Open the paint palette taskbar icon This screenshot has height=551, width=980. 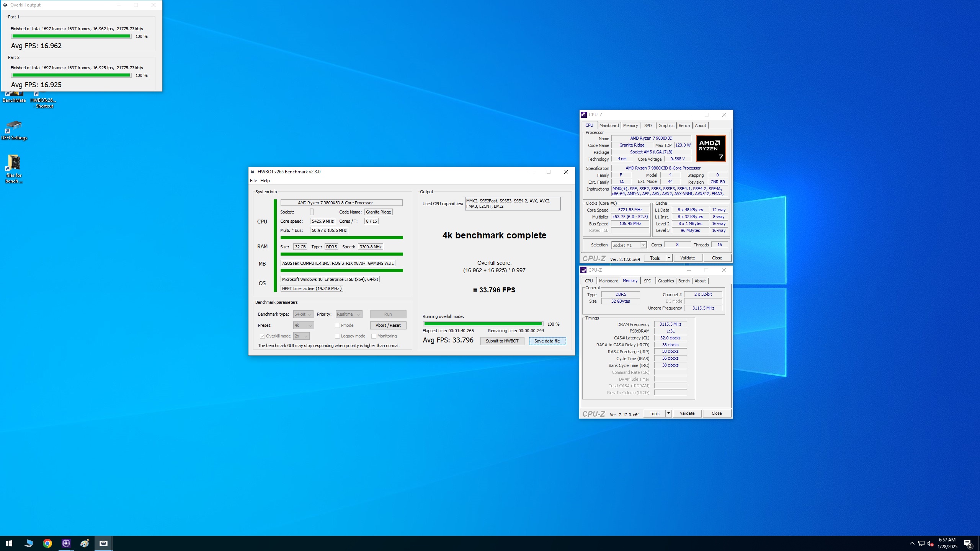[85, 543]
